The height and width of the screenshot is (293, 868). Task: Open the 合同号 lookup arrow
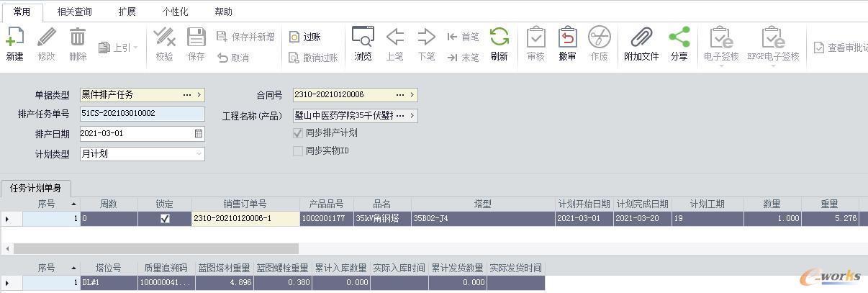[412, 94]
